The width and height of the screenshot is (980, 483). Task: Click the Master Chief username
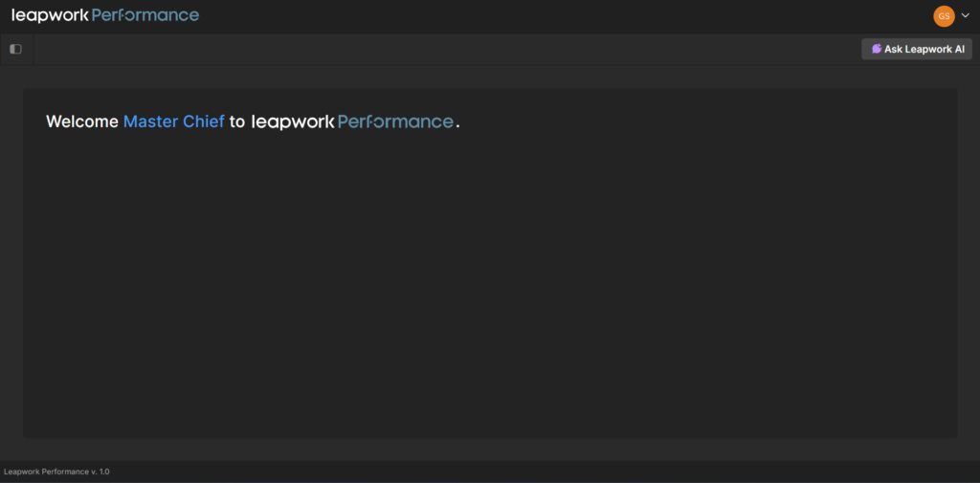(174, 121)
